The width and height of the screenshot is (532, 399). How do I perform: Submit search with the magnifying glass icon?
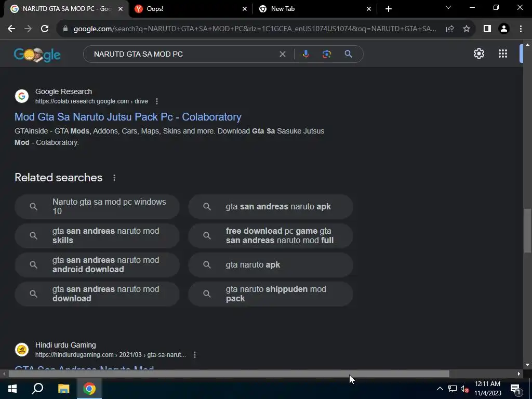(x=348, y=54)
